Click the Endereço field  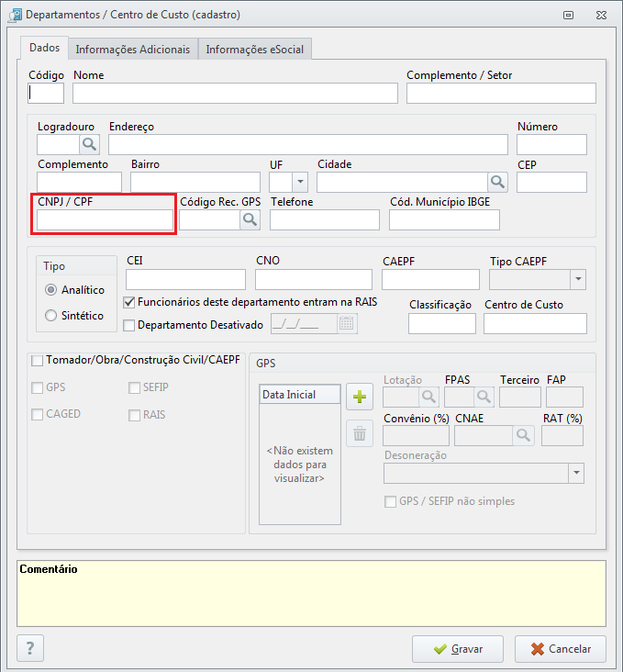pyautogui.click(x=308, y=144)
